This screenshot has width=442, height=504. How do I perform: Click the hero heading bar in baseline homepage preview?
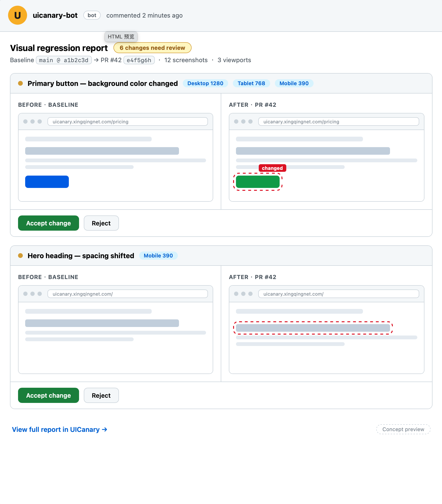click(102, 323)
